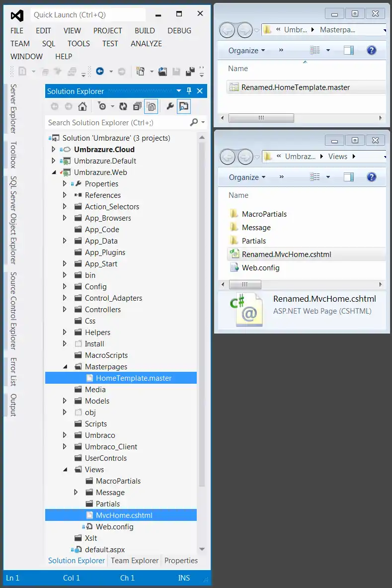Click the Name column header in Masterpages window

point(238,69)
